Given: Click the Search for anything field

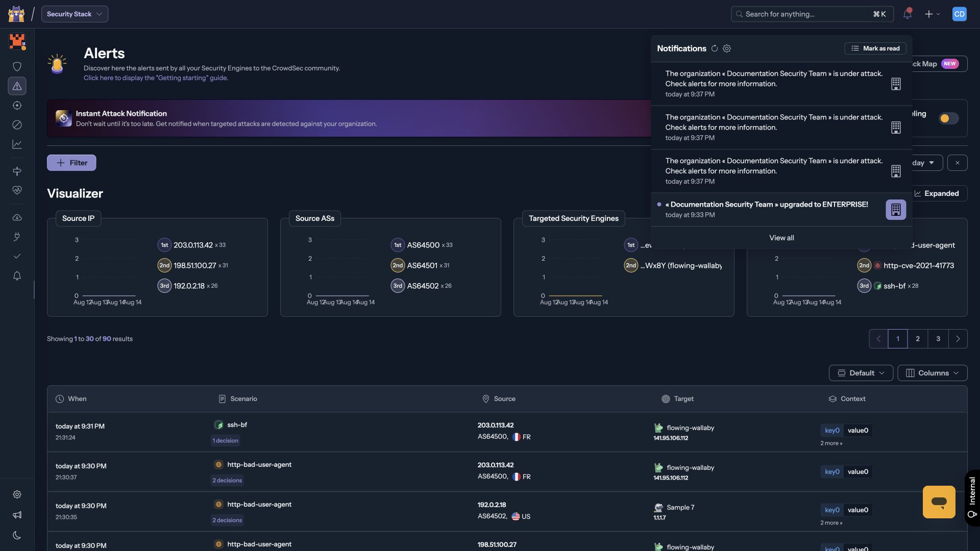Looking at the screenshot, I should tap(812, 14).
